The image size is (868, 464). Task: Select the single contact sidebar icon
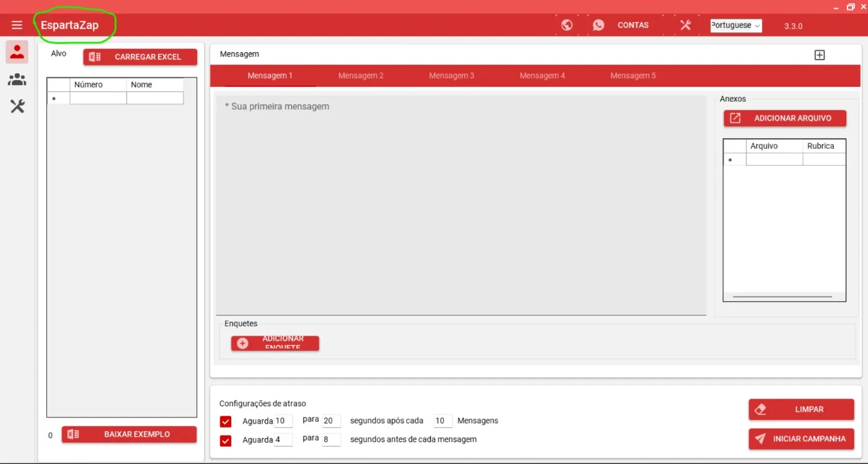tap(17, 52)
